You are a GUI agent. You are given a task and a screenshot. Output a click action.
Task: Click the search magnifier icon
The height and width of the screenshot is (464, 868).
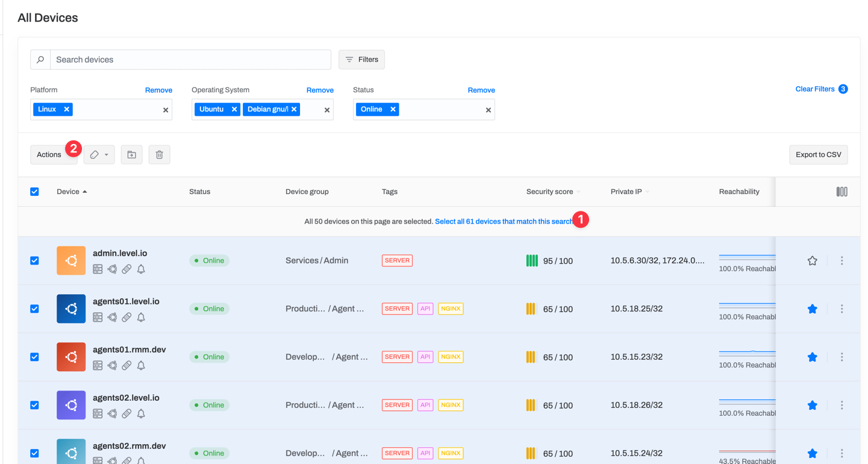coord(40,60)
